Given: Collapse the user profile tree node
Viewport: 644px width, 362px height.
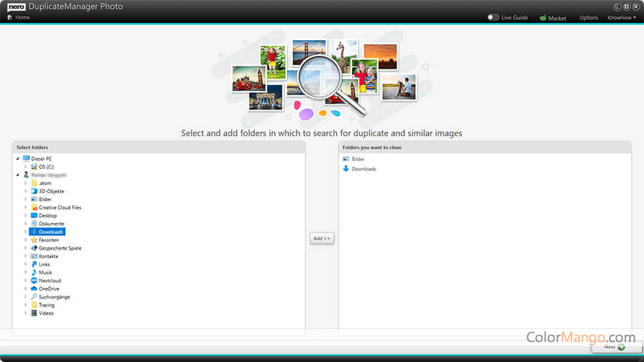Looking at the screenshot, I should 18,175.
